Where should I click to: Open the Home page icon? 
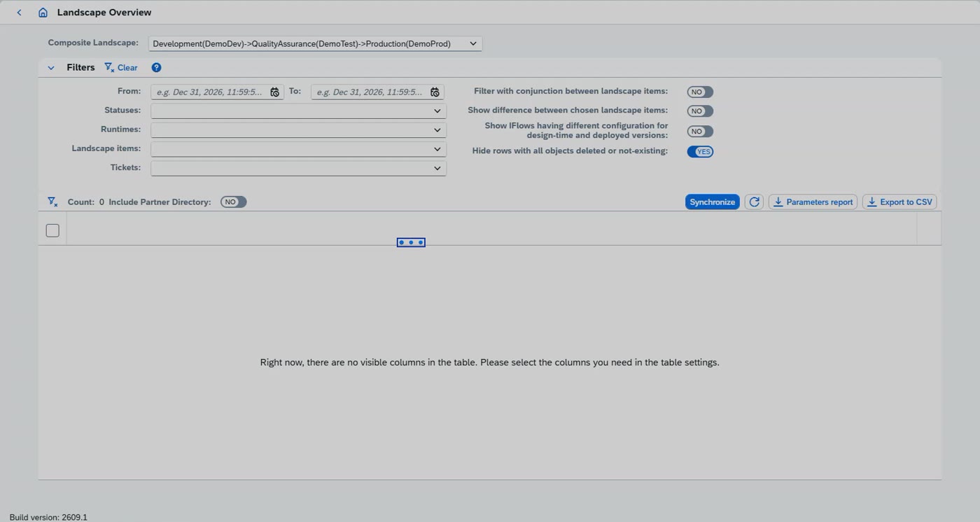point(43,13)
